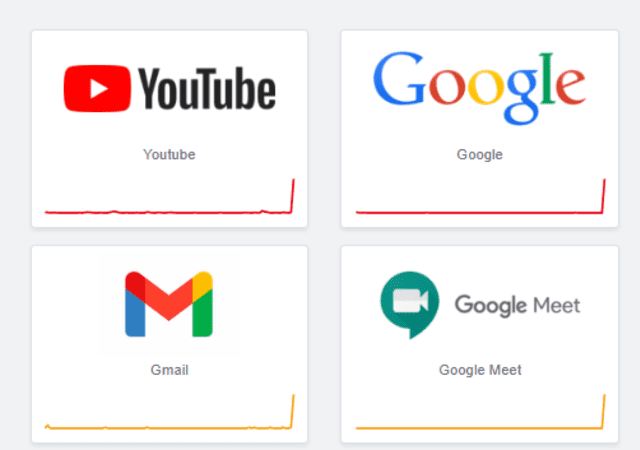Click the Google Meet camera icon

pos(410,305)
